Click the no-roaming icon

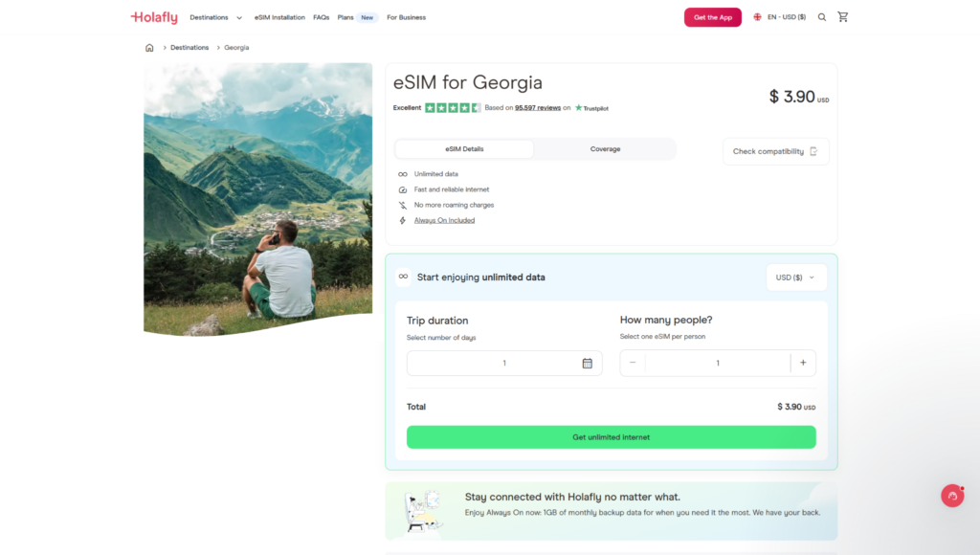pyautogui.click(x=403, y=205)
